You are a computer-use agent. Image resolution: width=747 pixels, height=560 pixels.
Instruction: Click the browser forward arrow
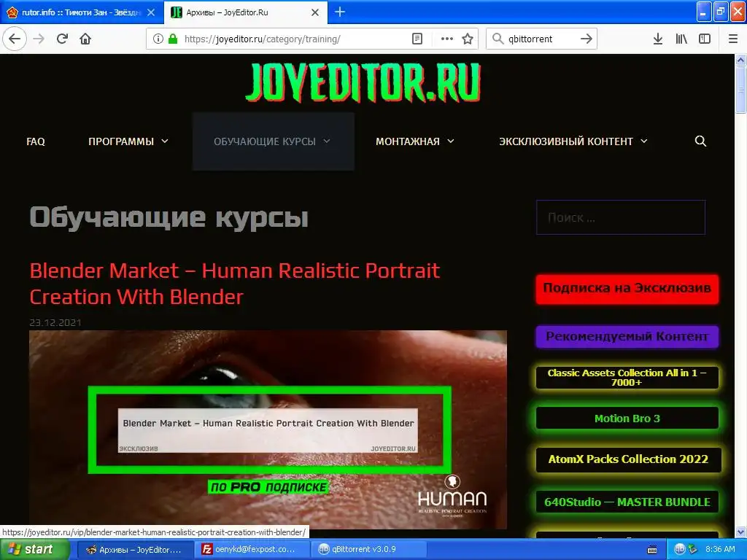[x=39, y=39]
